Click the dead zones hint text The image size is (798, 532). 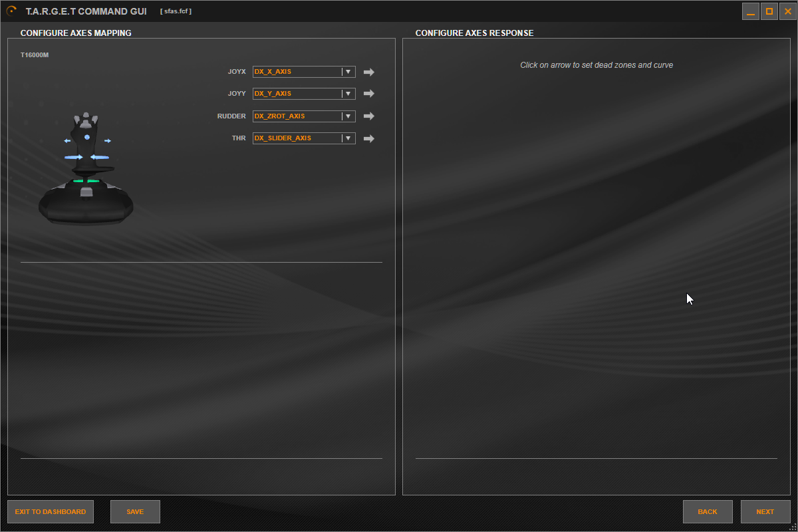[597, 65]
